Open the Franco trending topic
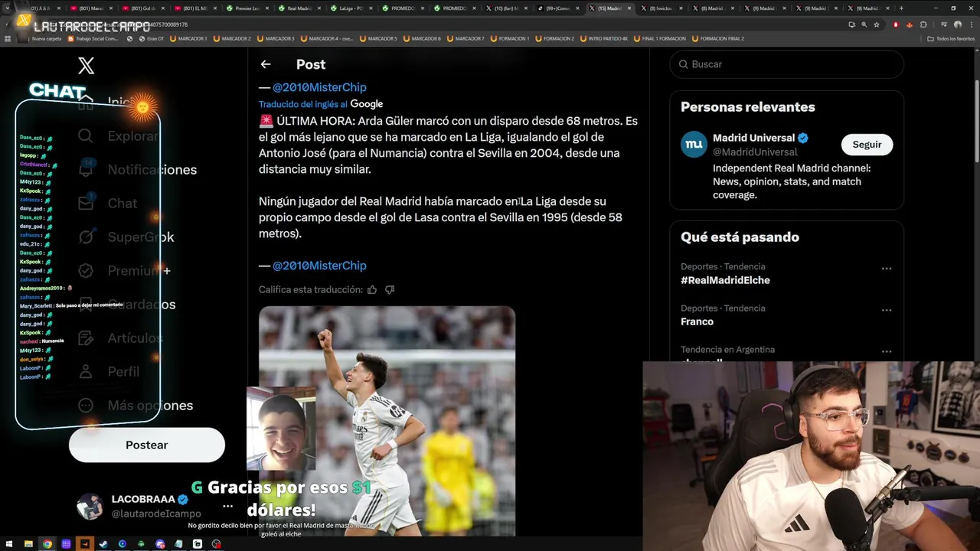 coord(697,321)
